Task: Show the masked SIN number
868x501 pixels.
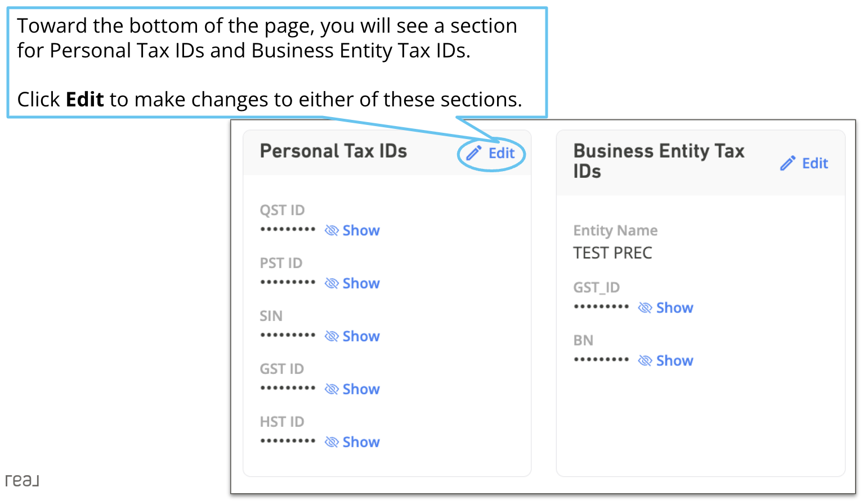Action: [x=361, y=336]
